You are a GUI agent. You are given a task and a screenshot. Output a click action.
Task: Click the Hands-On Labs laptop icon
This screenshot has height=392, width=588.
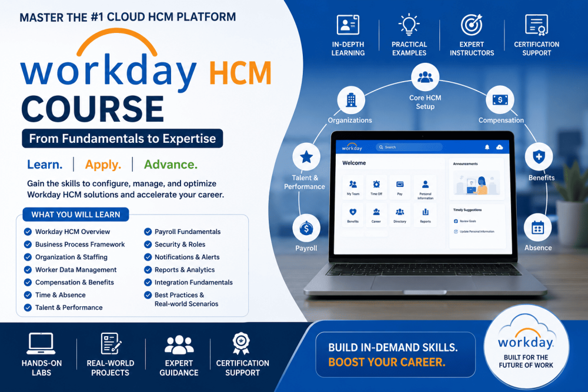click(x=41, y=343)
